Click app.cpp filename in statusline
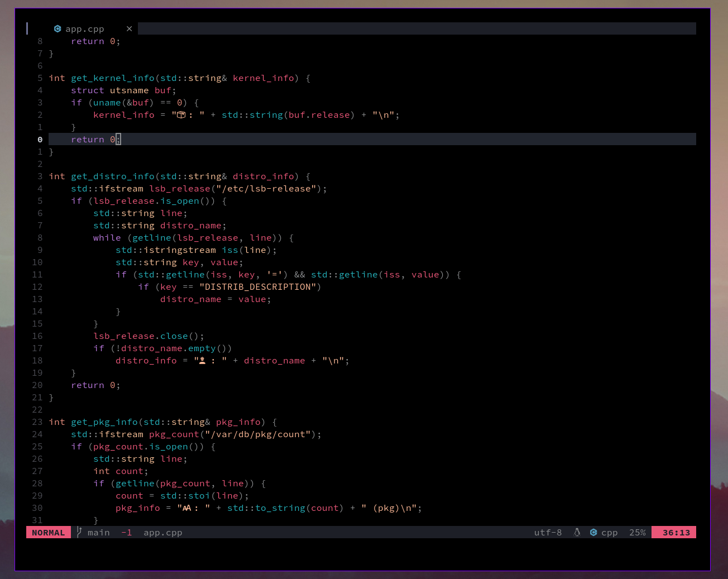Screen dimensions: 728x579 coord(163,533)
